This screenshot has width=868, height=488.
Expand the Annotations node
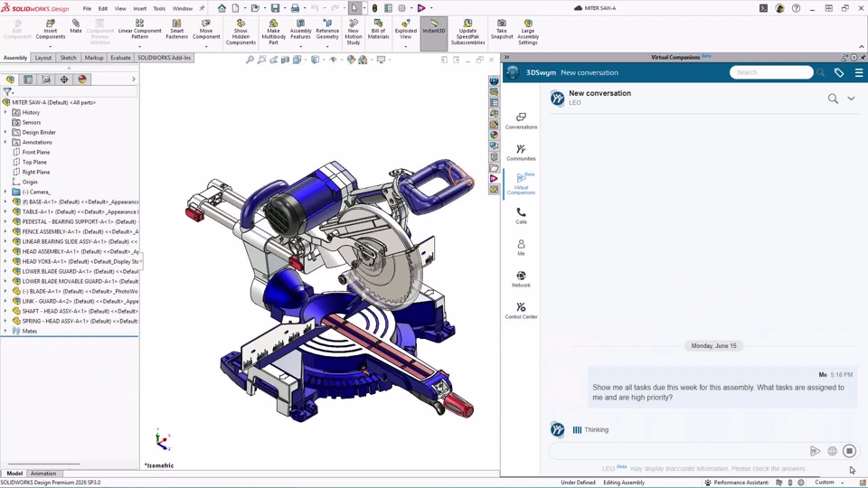click(x=5, y=142)
